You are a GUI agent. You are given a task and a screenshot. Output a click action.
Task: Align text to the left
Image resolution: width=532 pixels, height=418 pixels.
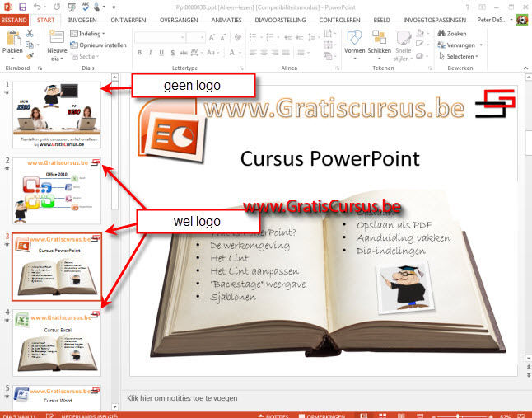253,53
